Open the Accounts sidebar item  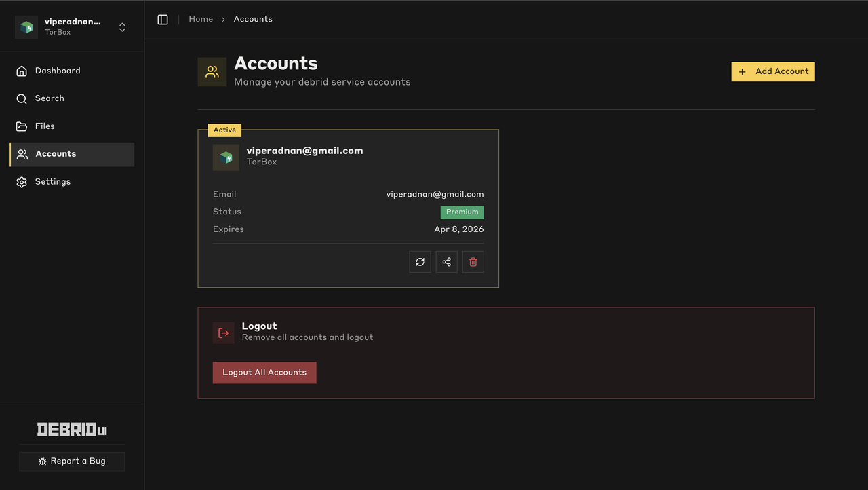[72, 154]
